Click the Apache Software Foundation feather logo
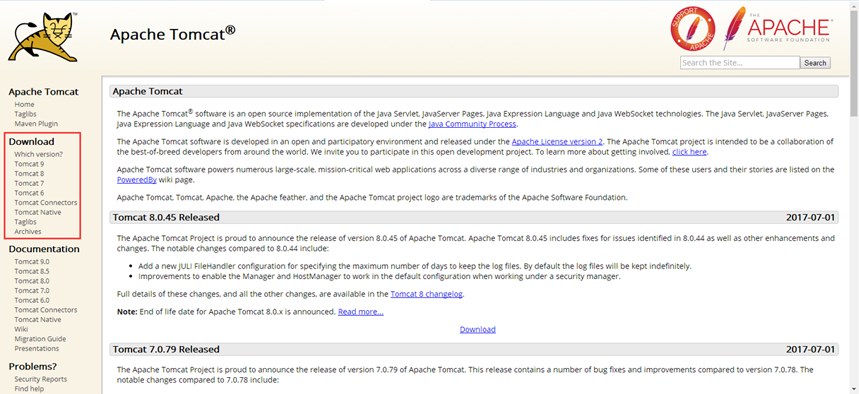 click(777, 28)
